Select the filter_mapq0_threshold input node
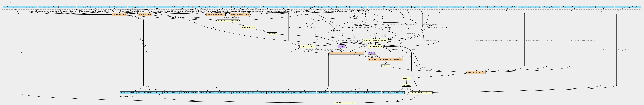 pyautogui.click(x=551, y=7)
